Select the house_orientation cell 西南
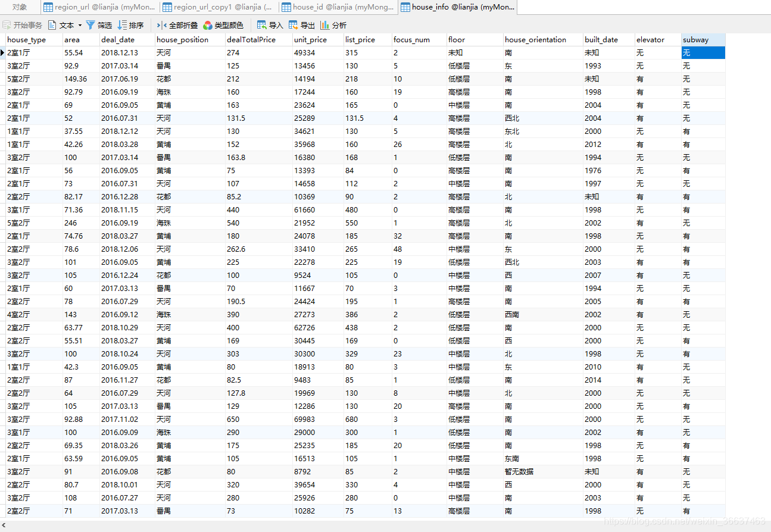 543,315
